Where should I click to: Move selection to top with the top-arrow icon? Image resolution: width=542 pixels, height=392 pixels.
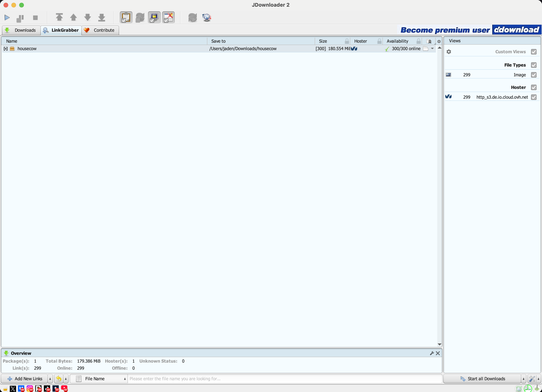point(59,17)
